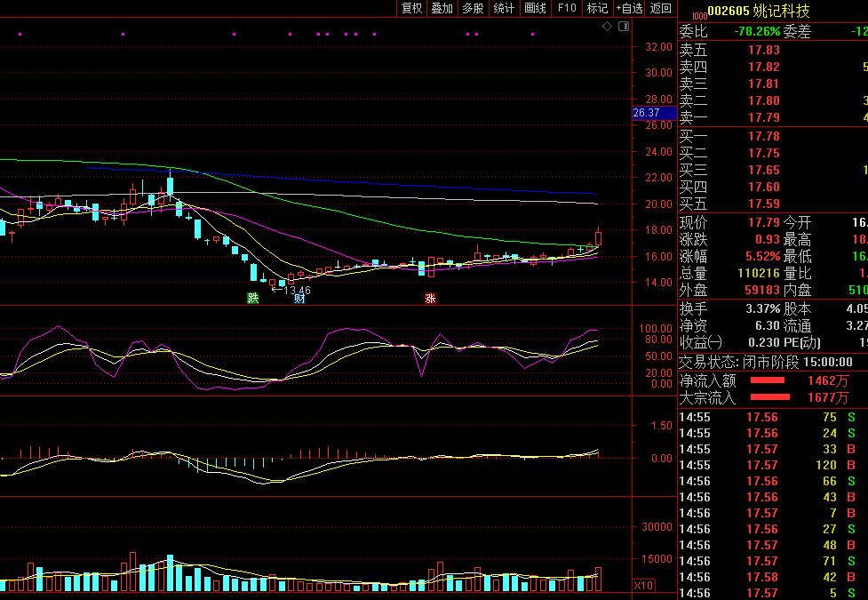This screenshot has width=868, height=600.
Task: Click the 大宗流入 amount 1677万
Action: [828, 398]
